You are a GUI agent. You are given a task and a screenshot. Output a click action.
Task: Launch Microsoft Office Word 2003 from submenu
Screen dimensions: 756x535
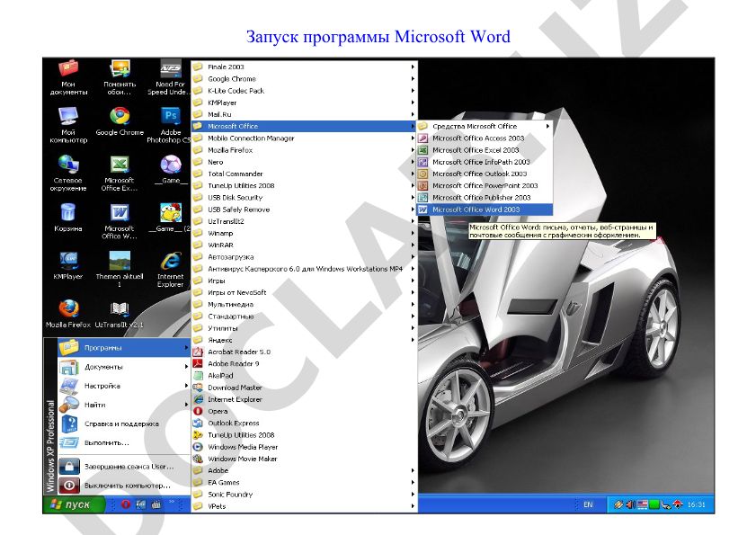coord(485,210)
